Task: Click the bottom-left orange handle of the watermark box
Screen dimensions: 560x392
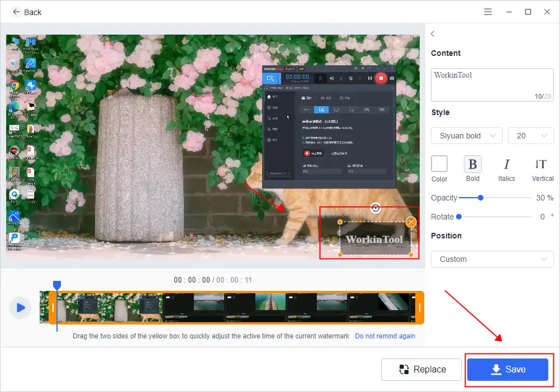Action: tap(340, 255)
